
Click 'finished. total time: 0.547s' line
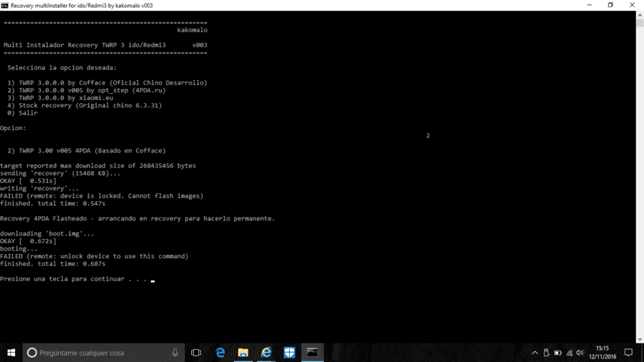point(52,204)
